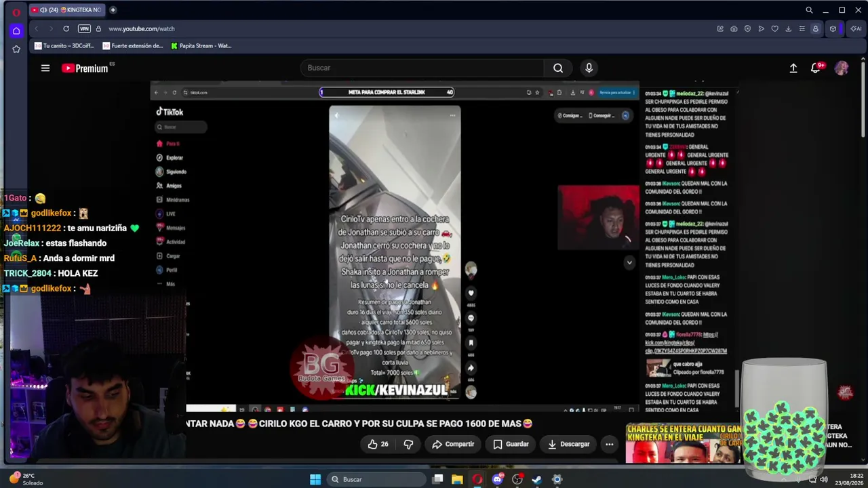Open Steam from the taskbar
868x488 pixels.
coord(537,480)
